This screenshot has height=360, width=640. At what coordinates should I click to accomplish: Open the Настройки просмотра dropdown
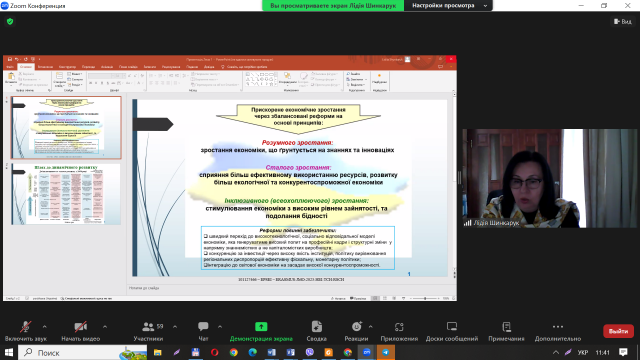pos(448,6)
